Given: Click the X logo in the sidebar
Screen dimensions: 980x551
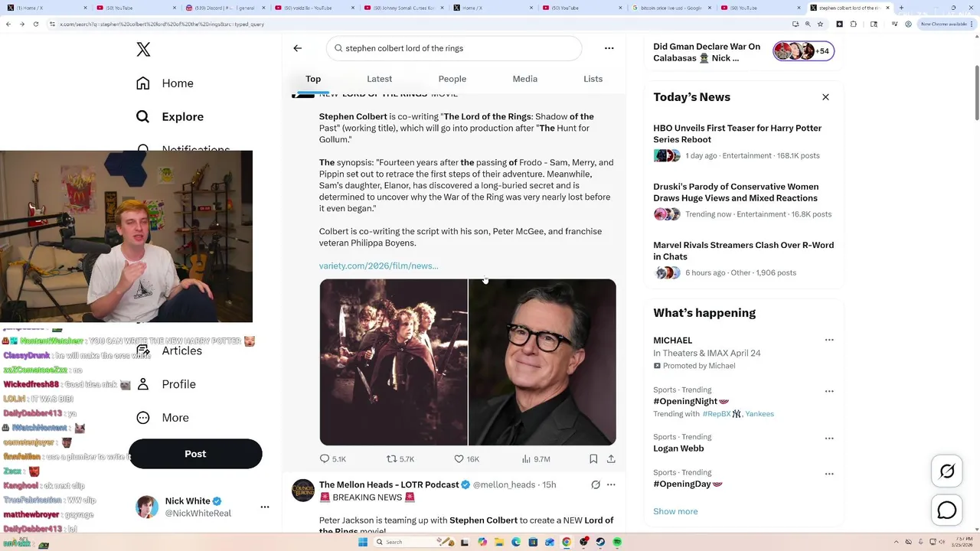Looking at the screenshot, I should click(x=143, y=50).
